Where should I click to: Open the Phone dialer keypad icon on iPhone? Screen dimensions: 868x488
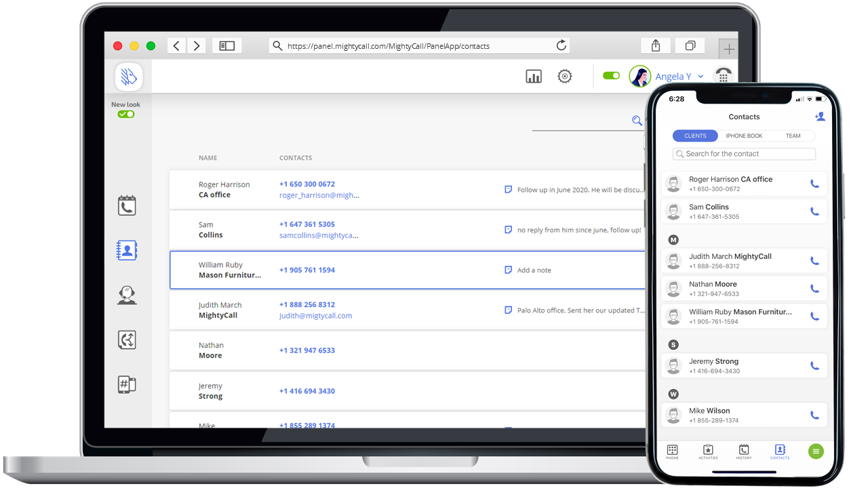click(672, 451)
